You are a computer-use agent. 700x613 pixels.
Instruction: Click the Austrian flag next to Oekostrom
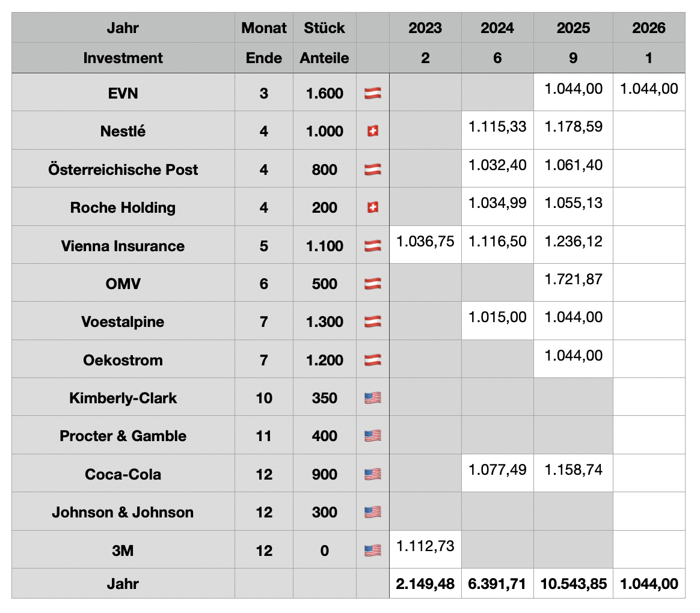coord(372,360)
